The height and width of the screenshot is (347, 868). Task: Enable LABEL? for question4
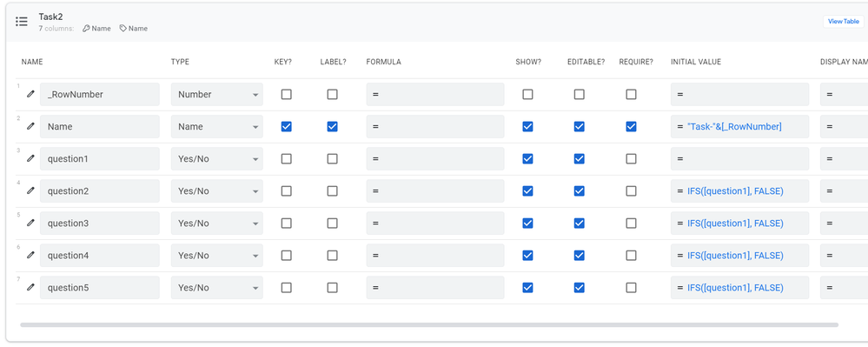point(332,255)
